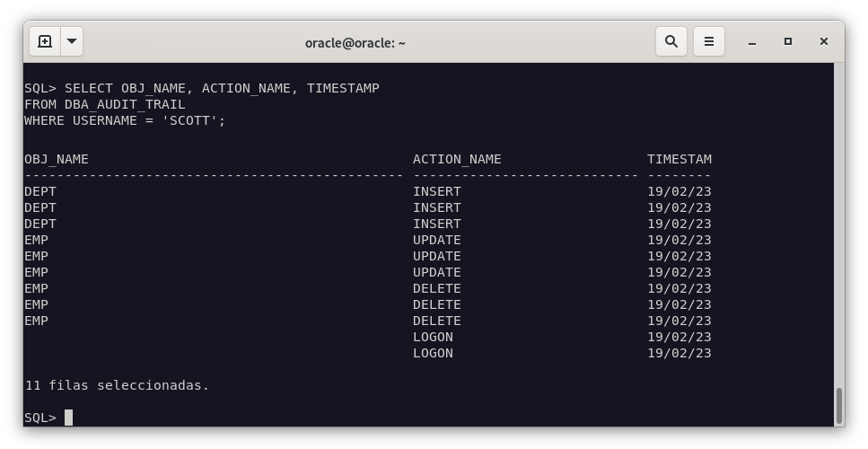Click the first UPDATE action entry

point(437,240)
